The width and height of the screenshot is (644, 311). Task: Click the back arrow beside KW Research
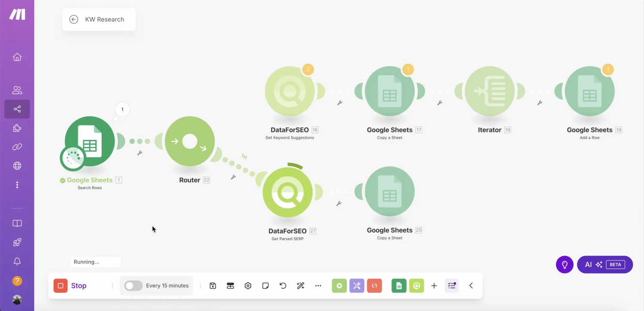74,19
